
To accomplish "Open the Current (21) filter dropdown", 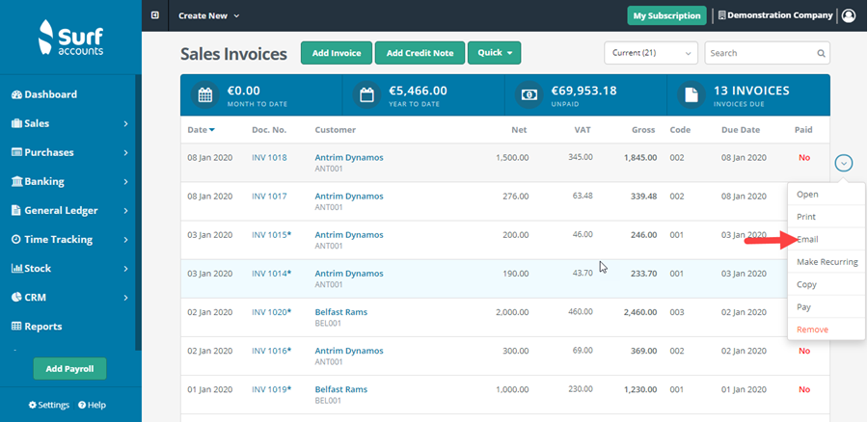I will tap(650, 54).
